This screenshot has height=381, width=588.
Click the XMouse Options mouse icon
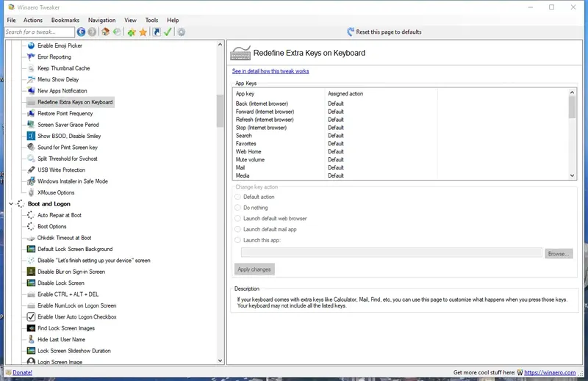[x=31, y=192]
